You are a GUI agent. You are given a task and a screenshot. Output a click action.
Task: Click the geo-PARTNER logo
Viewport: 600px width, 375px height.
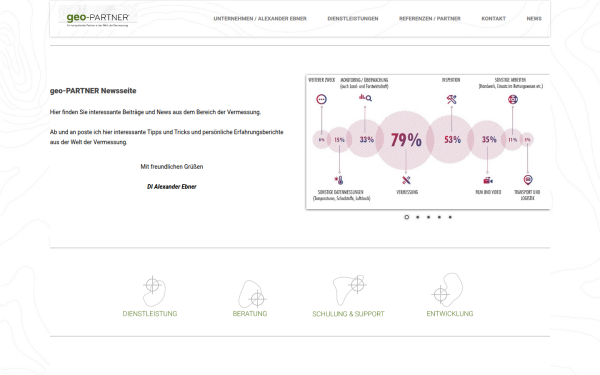tap(98, 19)
